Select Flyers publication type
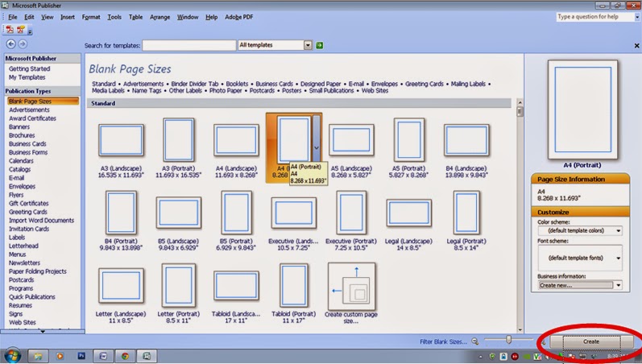 click(16, 195)
